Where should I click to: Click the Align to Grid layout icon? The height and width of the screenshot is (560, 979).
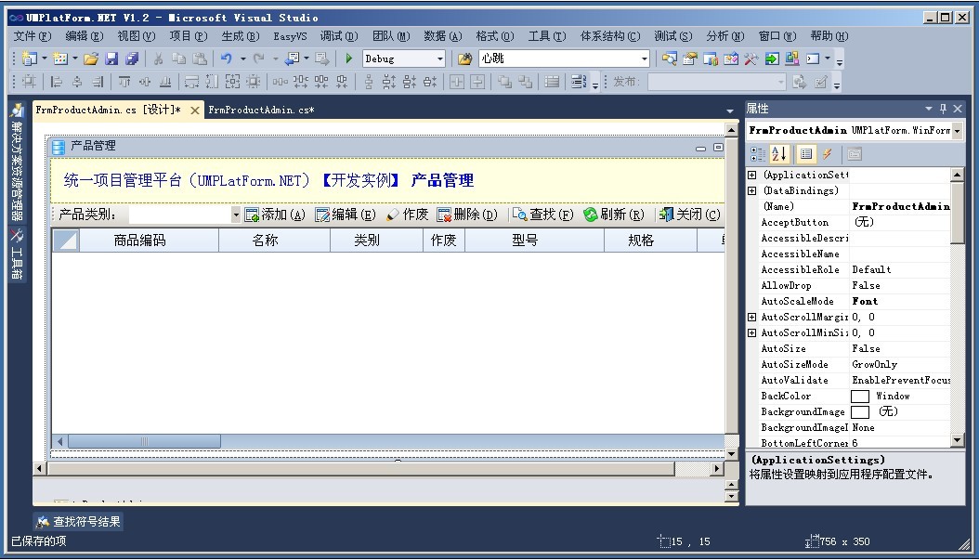coord(30,82)
